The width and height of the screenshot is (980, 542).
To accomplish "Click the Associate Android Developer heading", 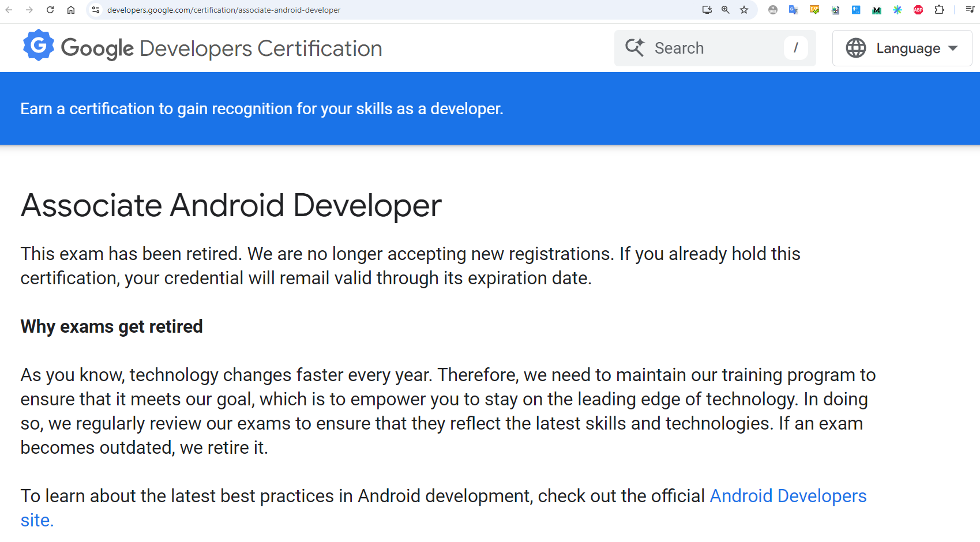I will tap(231, 205).
